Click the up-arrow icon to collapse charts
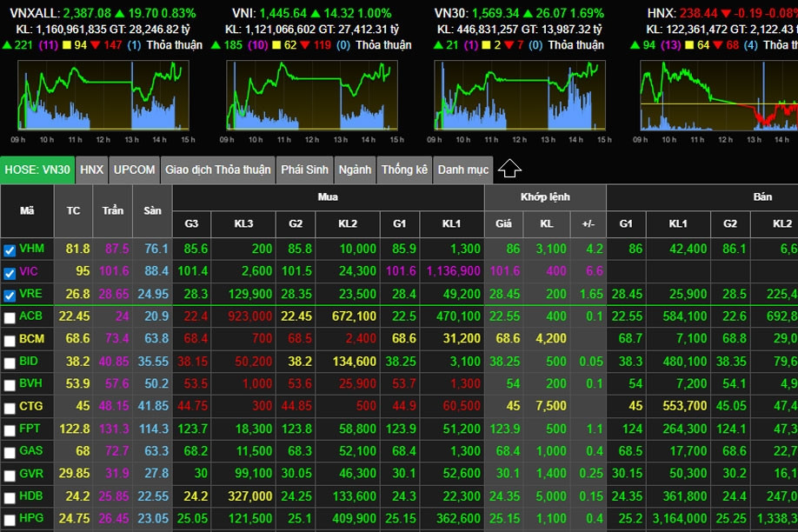This screenshot has width=798, height=532. (510, 170)
